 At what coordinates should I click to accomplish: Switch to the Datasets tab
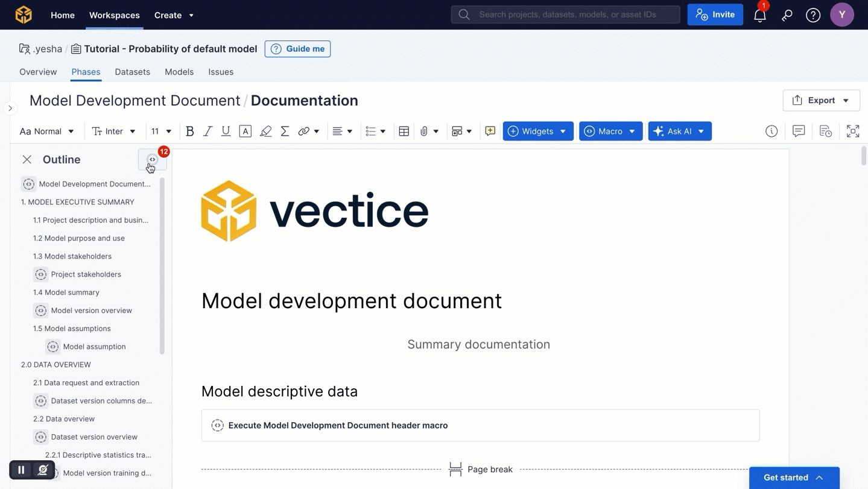pos(132,72)
